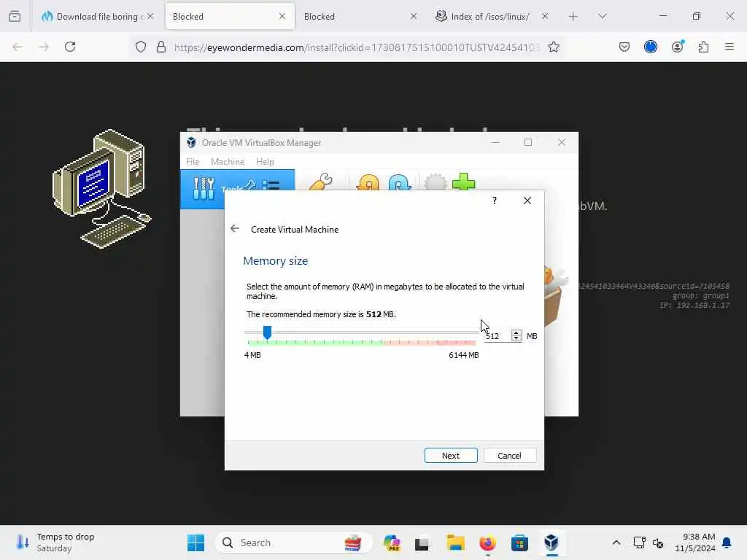The image size is (747, 560).
Task: Click the taskbar clock showing 9:38 AM
Action: 695,542
